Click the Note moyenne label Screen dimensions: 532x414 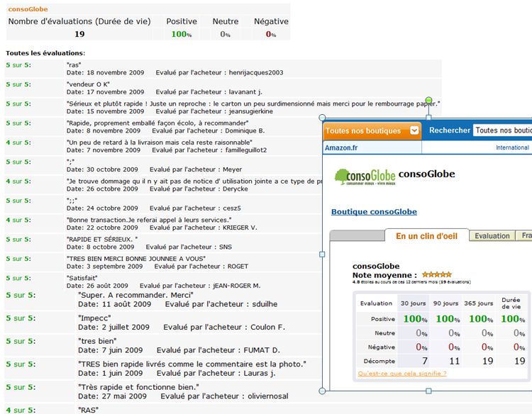click(384, 275)
